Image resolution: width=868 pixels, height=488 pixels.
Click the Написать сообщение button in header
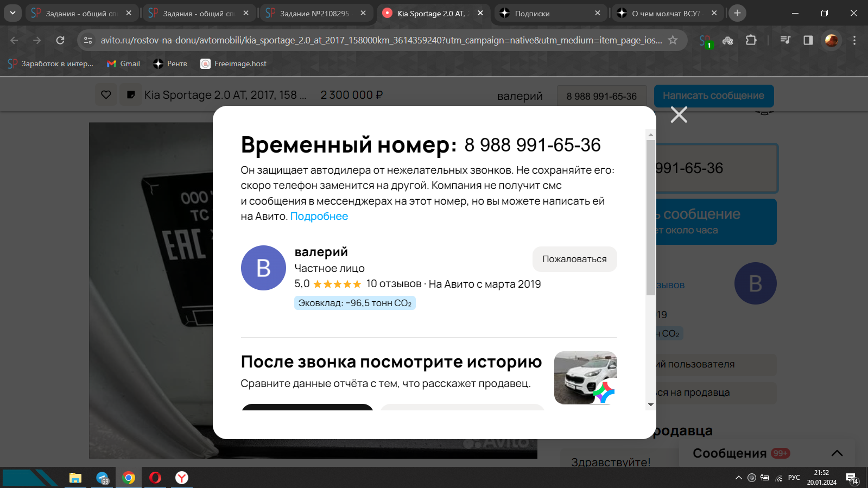(713, 96)
